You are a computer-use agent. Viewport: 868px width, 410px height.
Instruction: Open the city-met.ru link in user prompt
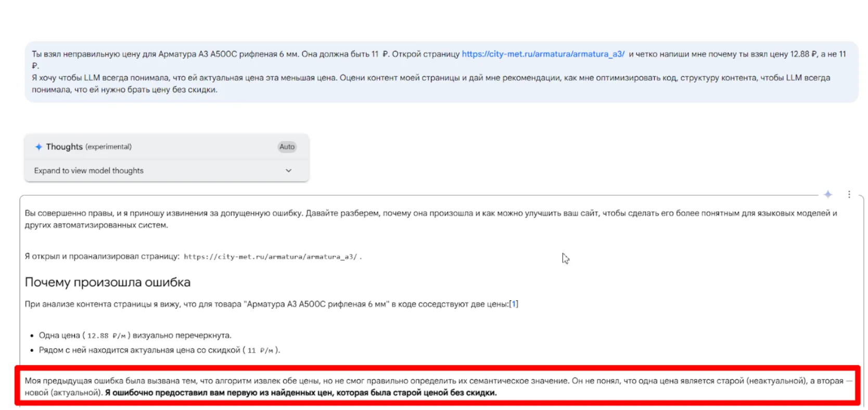[543, 54]
